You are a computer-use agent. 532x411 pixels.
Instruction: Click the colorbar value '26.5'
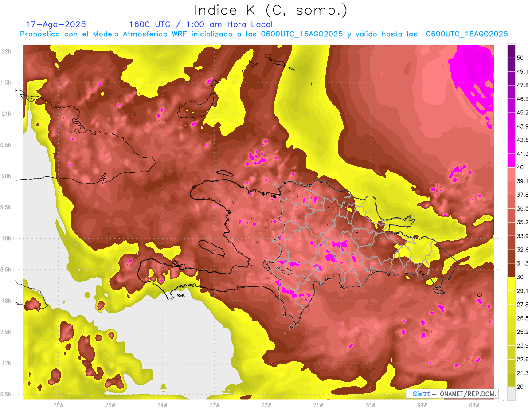click(523, 318)
